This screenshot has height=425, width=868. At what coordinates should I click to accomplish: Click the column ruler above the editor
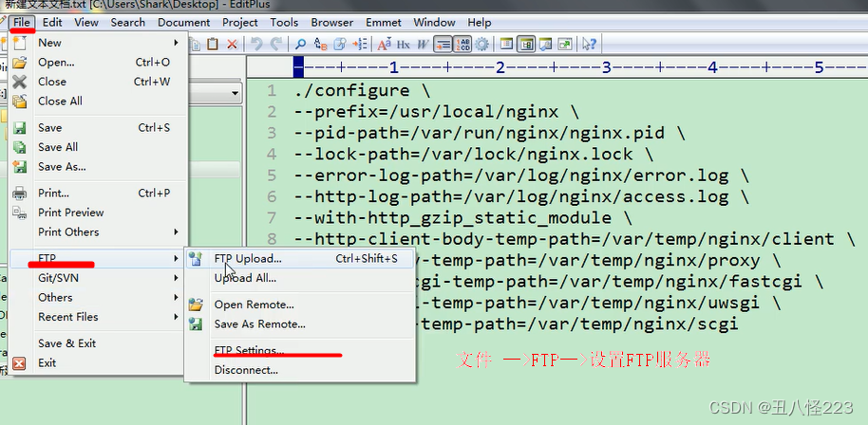557,68
